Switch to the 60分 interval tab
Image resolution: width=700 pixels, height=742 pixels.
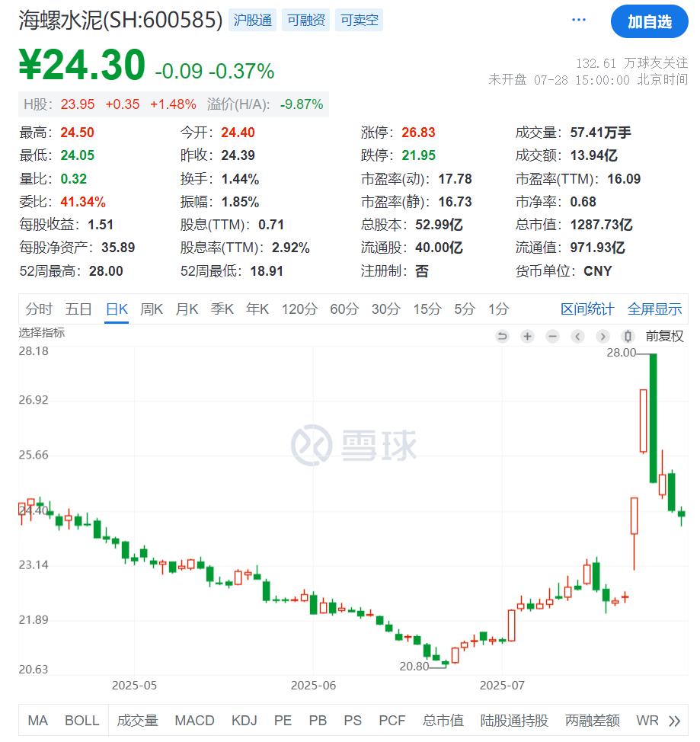click(x=344, y=309)
